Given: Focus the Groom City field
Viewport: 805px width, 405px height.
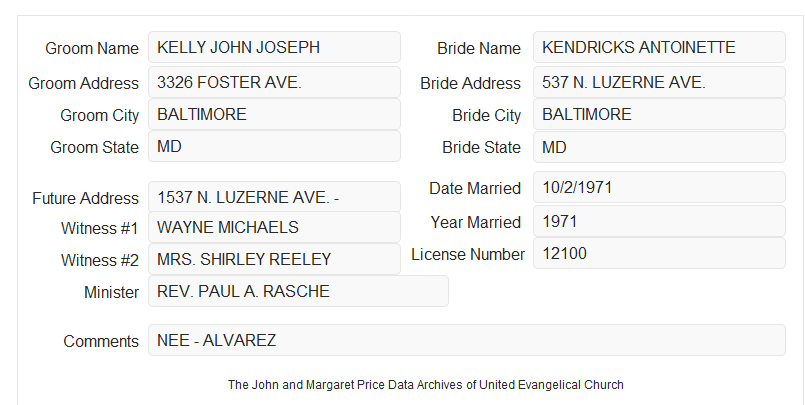Looking at the screenshot, I should coord(274,114).
